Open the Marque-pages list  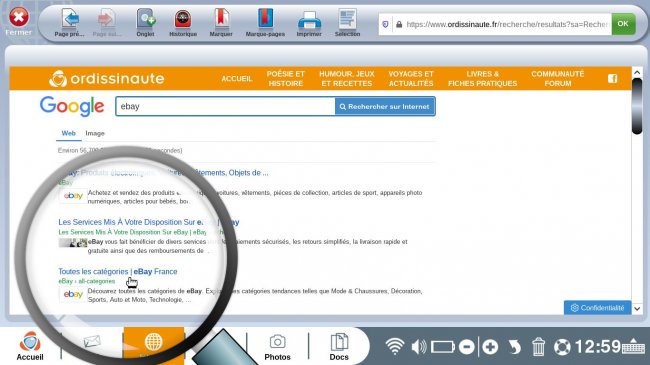click(265, 23)
